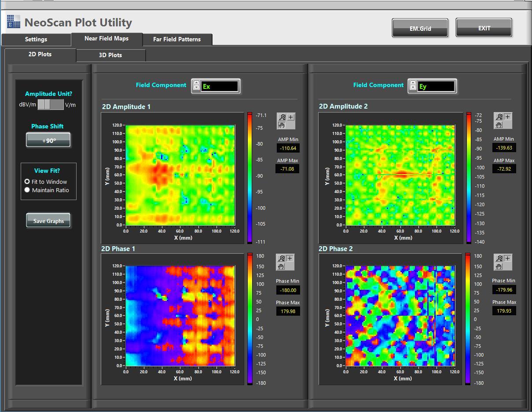Switch to the Far Field Patterns tab
The height and width of the screenshot is (412, 532).
[x=177, y=39]
